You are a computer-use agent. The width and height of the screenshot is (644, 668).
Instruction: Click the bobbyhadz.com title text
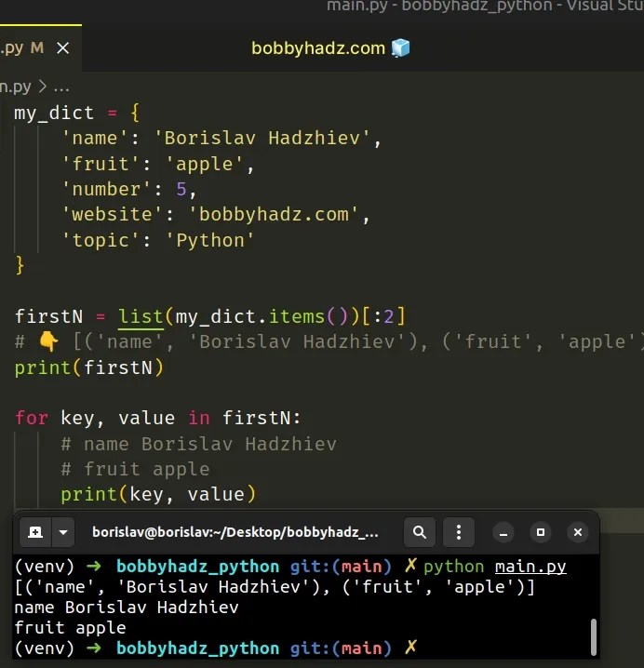tap(318, 48)
